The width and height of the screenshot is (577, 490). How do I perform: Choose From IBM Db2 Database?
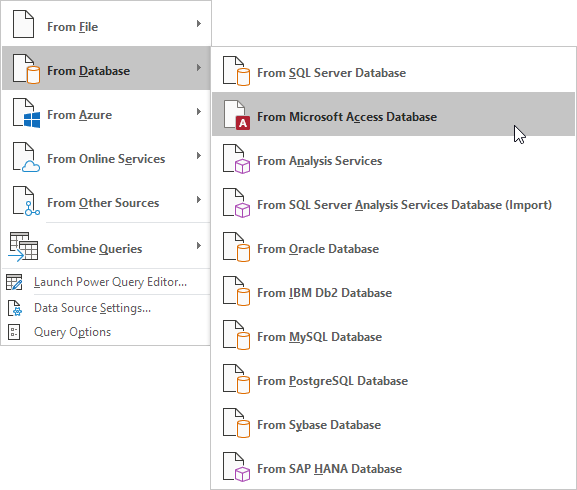pos(393,291)
